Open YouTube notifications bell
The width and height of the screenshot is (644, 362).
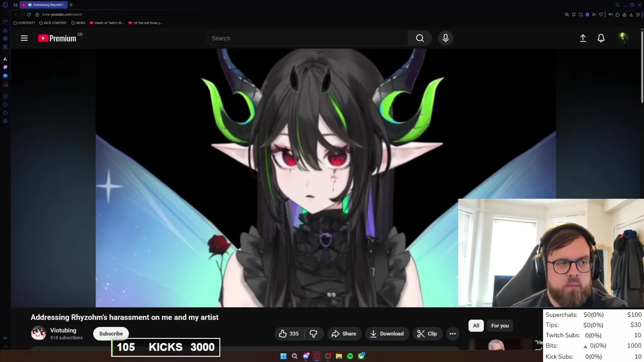(x=601, y=38)
